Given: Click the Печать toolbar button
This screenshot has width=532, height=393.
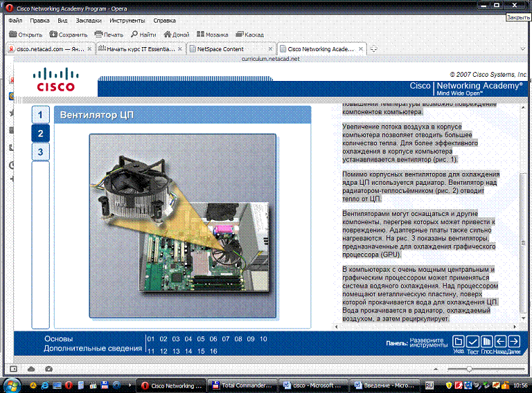Looking at the screenshot, I should pos(109,35).
